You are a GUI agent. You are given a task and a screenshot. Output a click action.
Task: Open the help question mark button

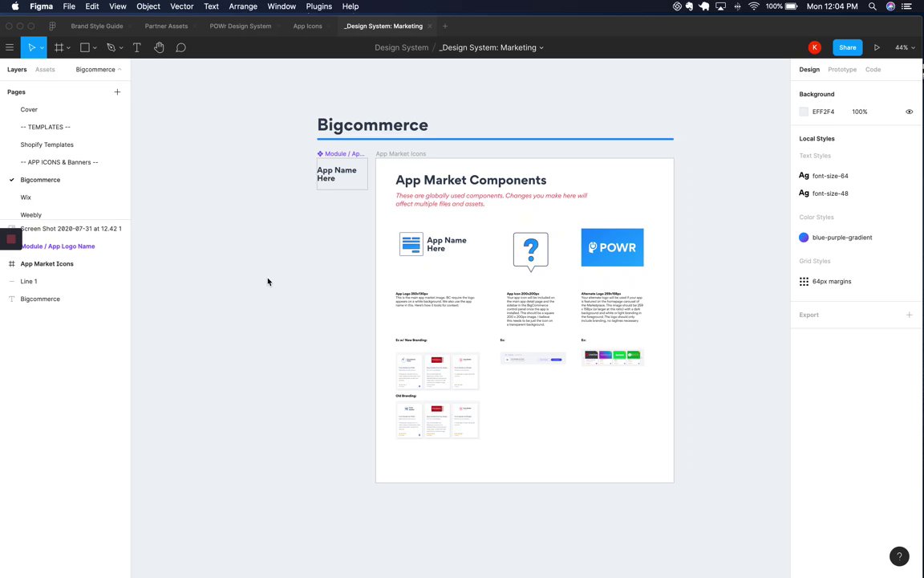point(899,556)
